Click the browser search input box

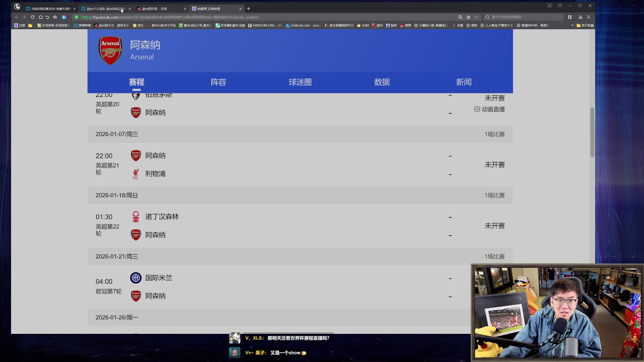point(523,17)
